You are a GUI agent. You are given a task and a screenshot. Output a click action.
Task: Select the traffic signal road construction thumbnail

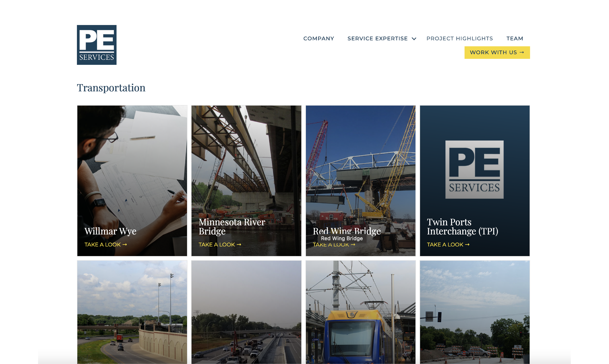tap(475, 312)
